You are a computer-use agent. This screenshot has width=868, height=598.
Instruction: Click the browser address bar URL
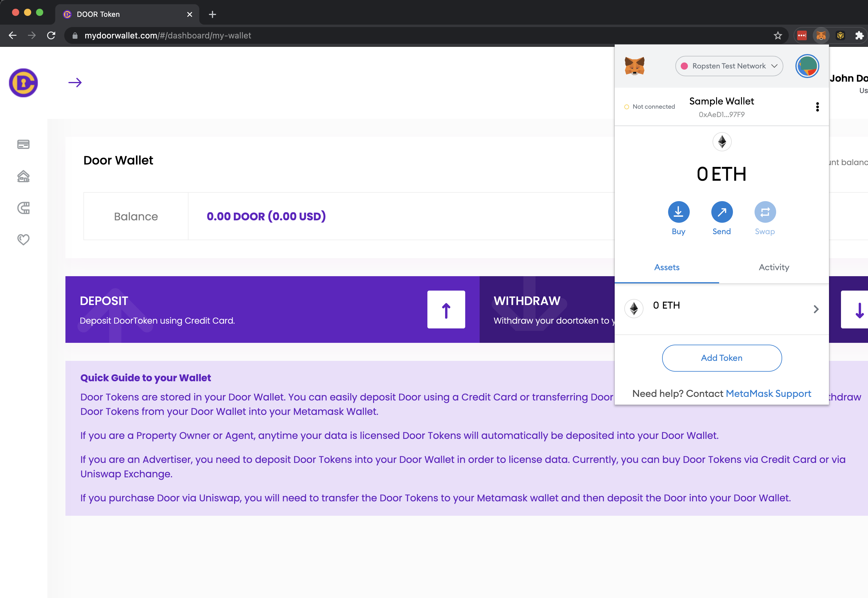tap(168, 36)
